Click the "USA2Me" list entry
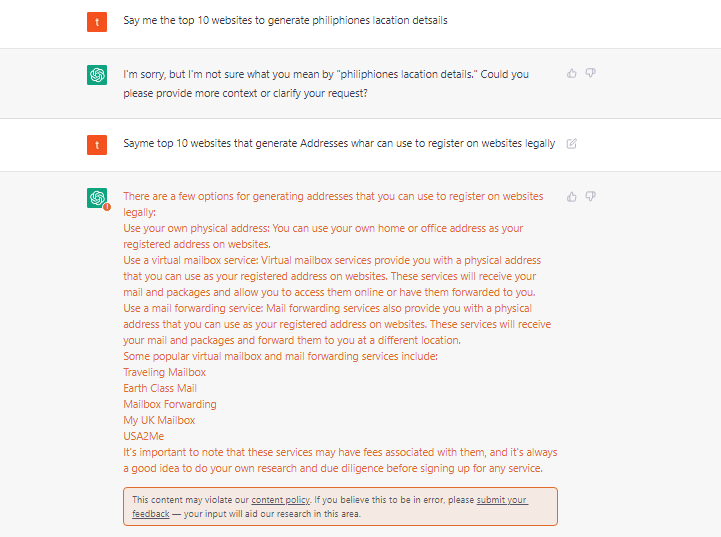The width and height of the screenshot is (721, 537). coord(143,436)
